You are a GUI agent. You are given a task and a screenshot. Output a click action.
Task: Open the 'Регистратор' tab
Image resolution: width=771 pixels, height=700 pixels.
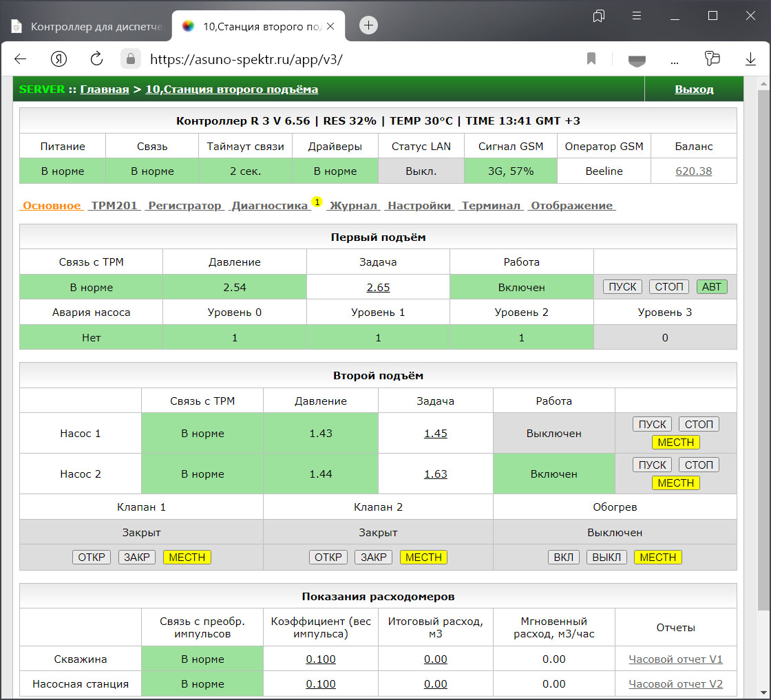coord(185,206)
